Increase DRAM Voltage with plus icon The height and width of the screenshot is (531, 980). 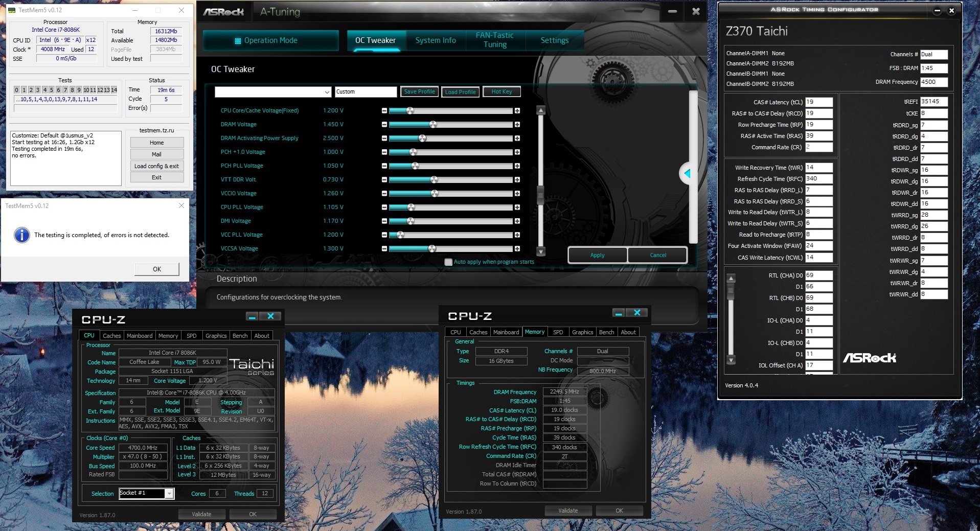point(517,124)
